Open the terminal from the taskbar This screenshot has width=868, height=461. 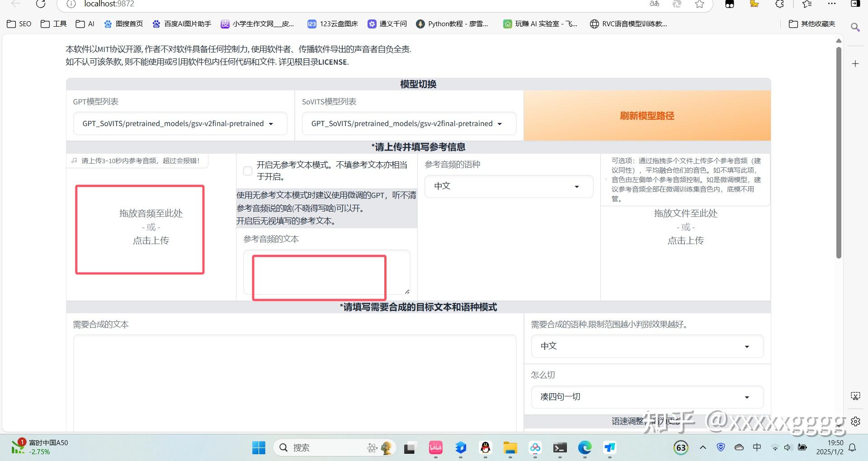point(560,448)
